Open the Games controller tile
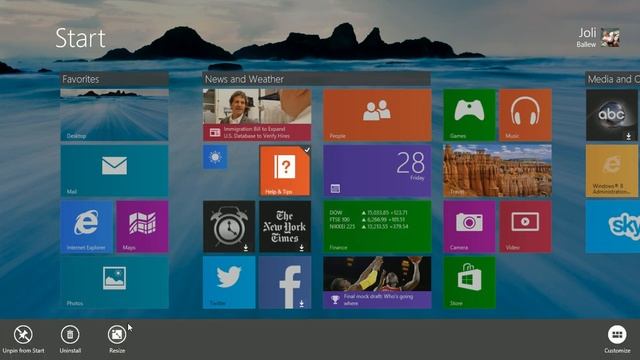Image resolution: width=640 pixels, height=360 pixels. pos(469,115)
